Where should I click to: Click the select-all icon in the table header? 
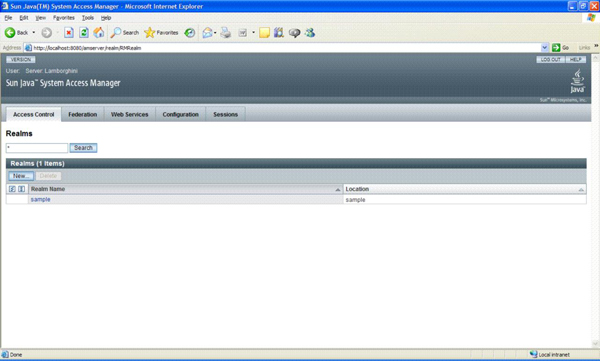click(12, 189)
